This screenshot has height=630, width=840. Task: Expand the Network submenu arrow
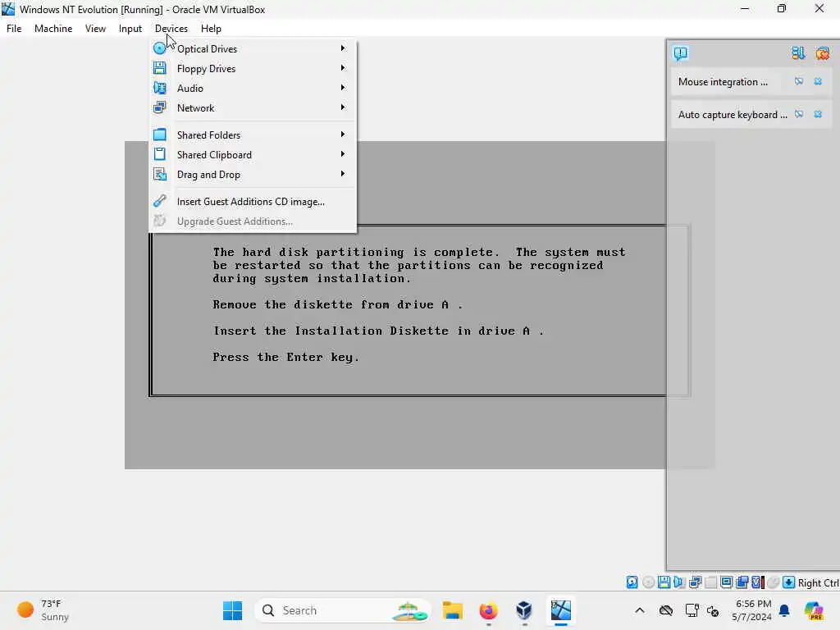point(343,107)
